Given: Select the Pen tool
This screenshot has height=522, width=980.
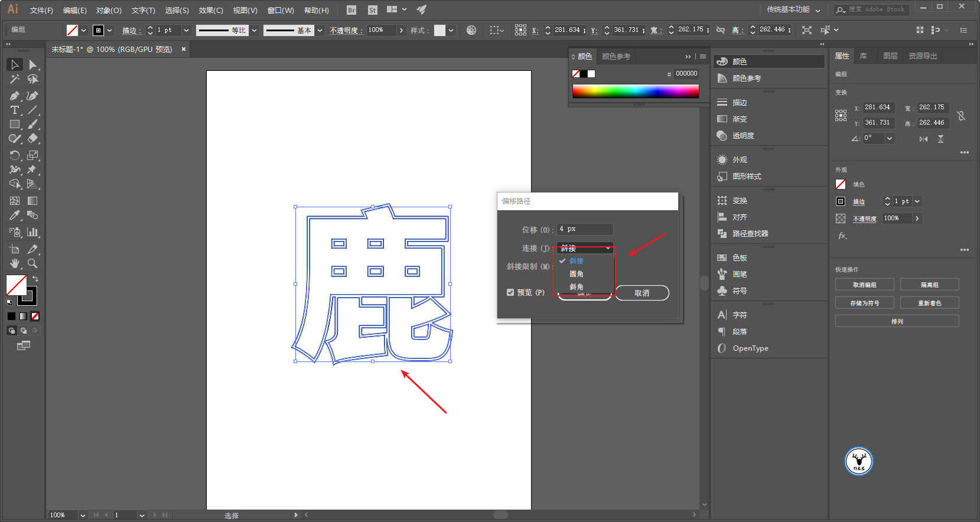Looking at the screenshot, I should tap(15, 96).
